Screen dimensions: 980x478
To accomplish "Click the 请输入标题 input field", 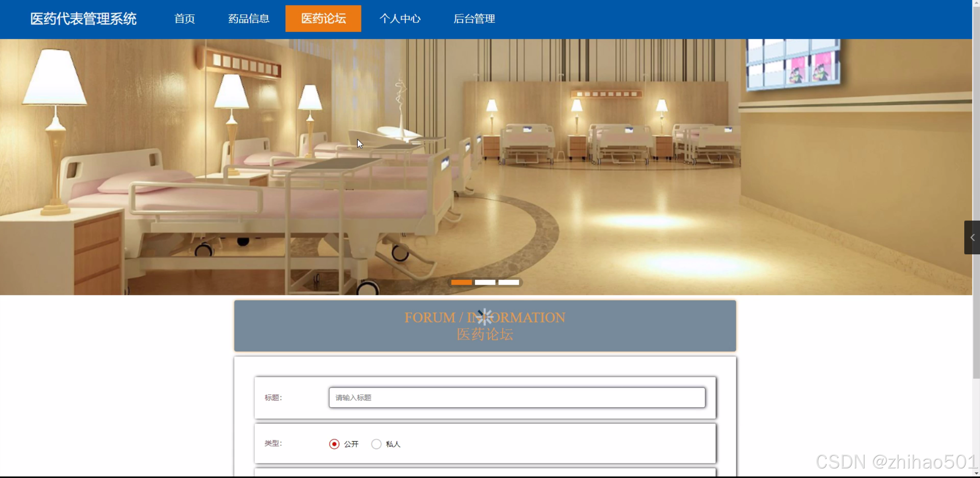I will point(517,397).
